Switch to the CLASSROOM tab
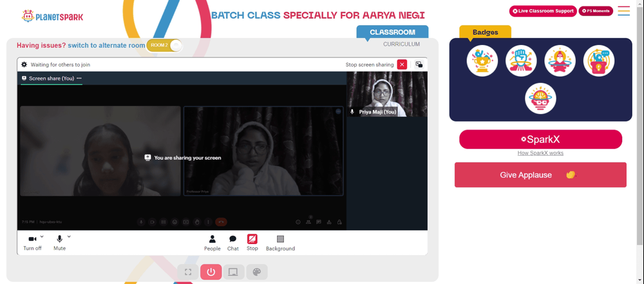Image resolution: width=644 pixels, height=284 pixels. [392, 32]
